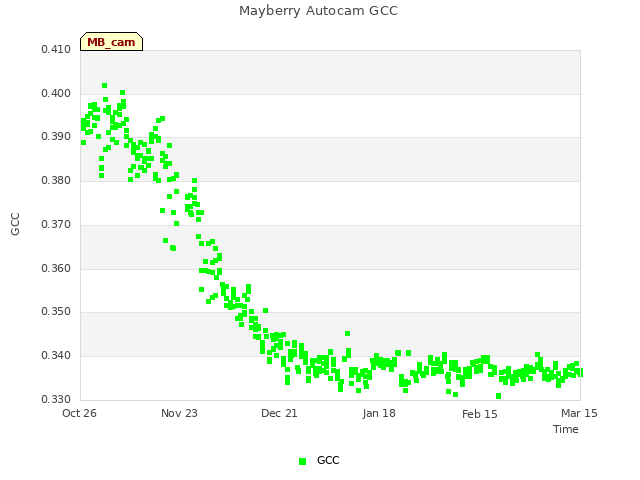Click the y-axis value 0.400
Image resolution: width=640 pixels, height=480 pixels.
(56, 93)
